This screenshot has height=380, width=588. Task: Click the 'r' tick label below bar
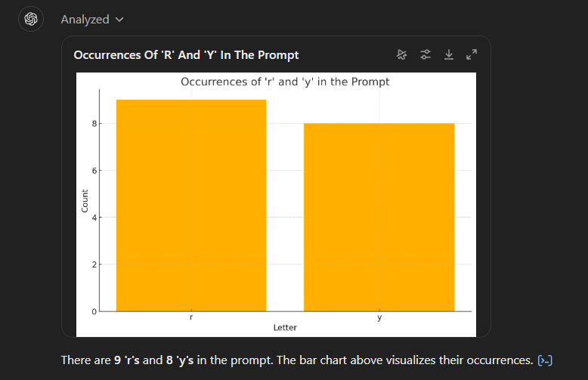pyautogui.click(x=190, y=318)
